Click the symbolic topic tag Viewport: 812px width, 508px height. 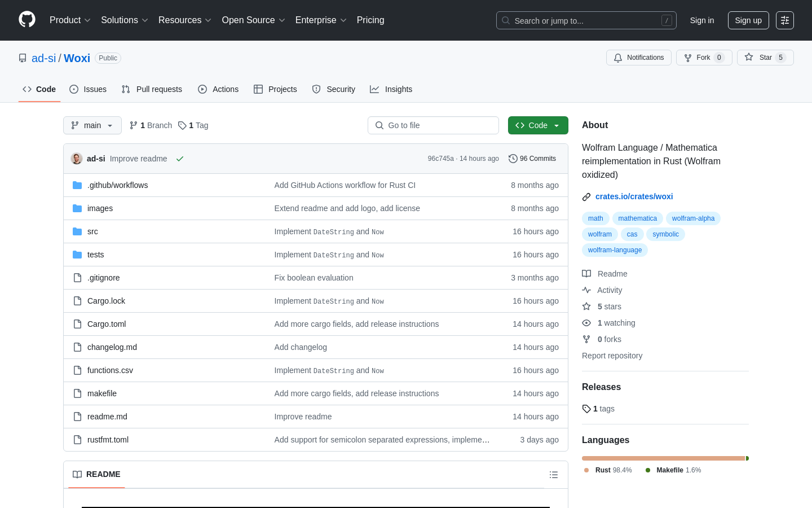(x=665, y=234)
